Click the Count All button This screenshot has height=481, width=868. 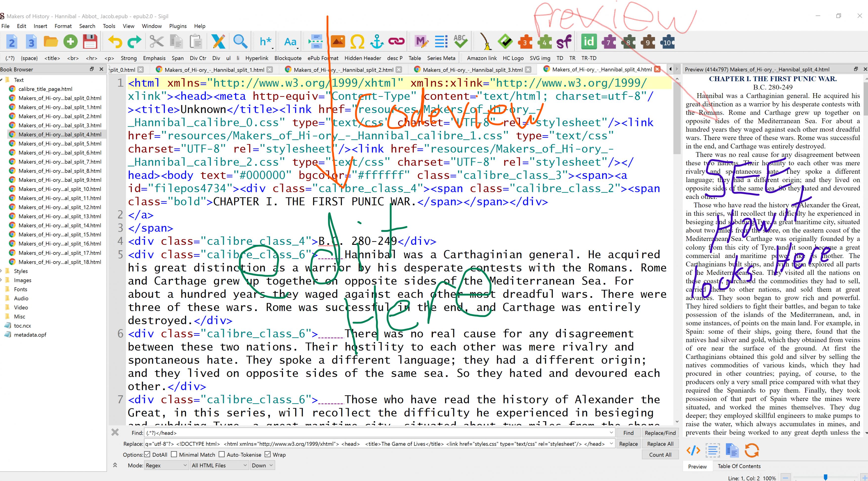tap(660, 455)
